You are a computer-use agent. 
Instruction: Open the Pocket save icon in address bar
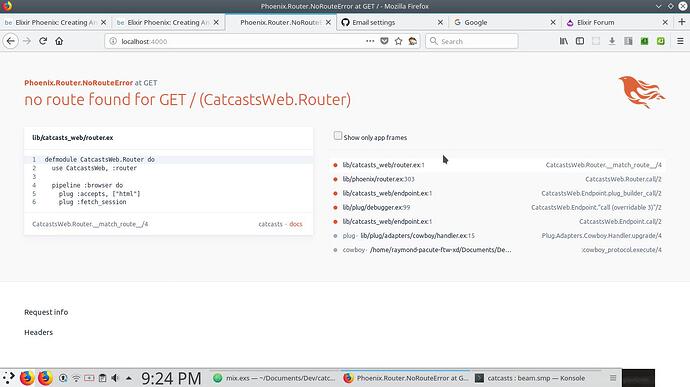coord(384,41)
